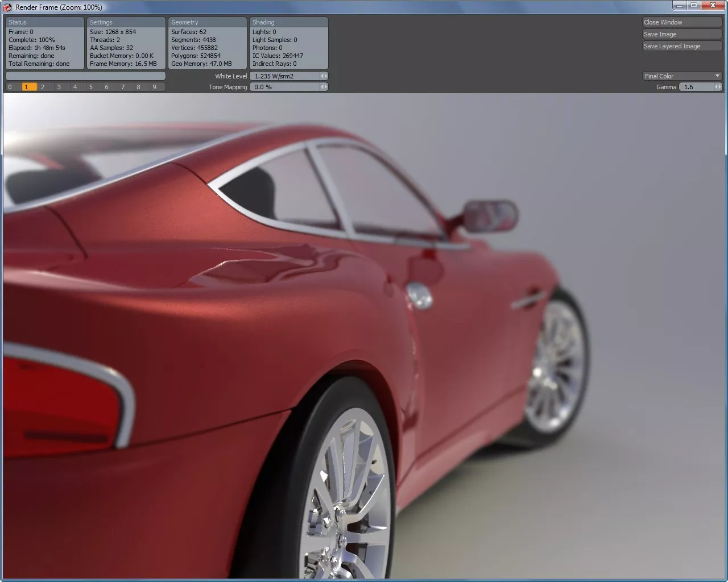Click the Tone Mapping percentage field
Image resolution: width=728 pixels, height=582 pixels.
(284, 86)
